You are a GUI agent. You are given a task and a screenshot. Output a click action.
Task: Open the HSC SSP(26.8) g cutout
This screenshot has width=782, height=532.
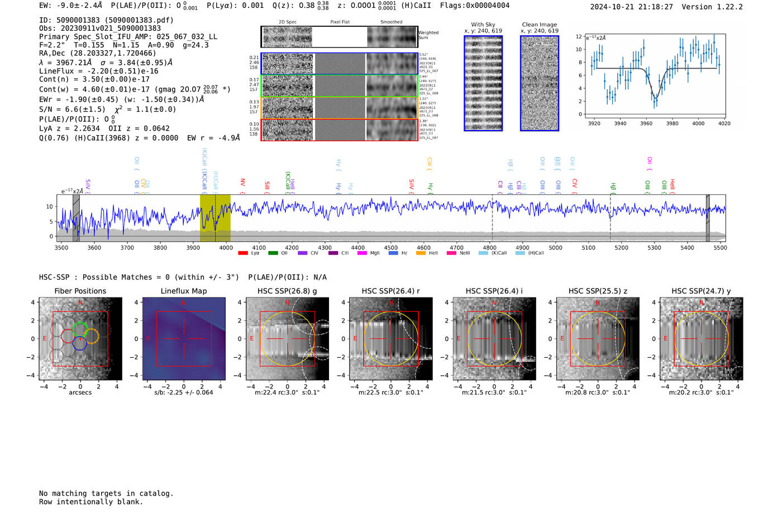(288, 339)
